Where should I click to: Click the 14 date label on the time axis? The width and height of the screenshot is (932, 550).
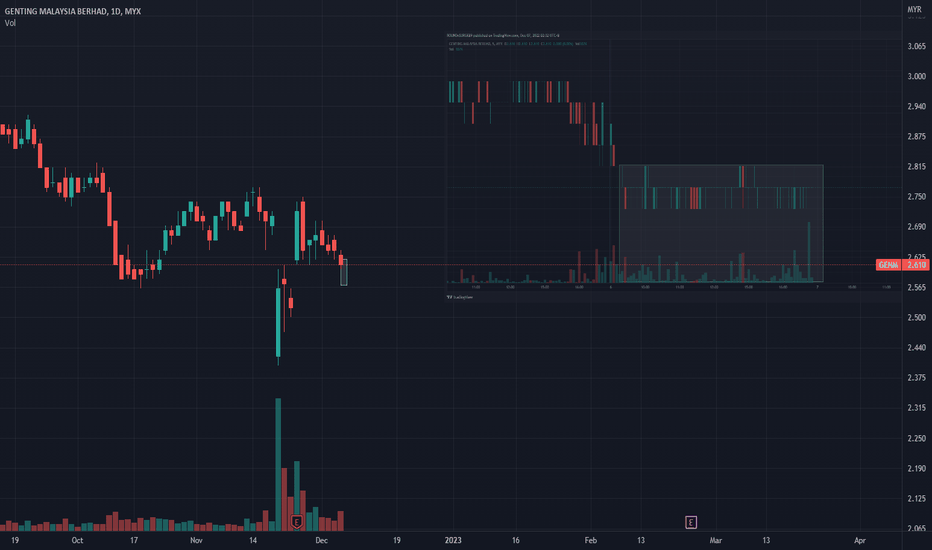coord(253,540)
